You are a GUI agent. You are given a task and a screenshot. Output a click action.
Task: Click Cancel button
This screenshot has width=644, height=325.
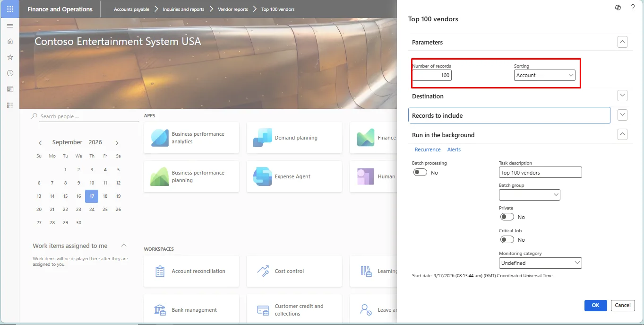[x=623, y=305]
